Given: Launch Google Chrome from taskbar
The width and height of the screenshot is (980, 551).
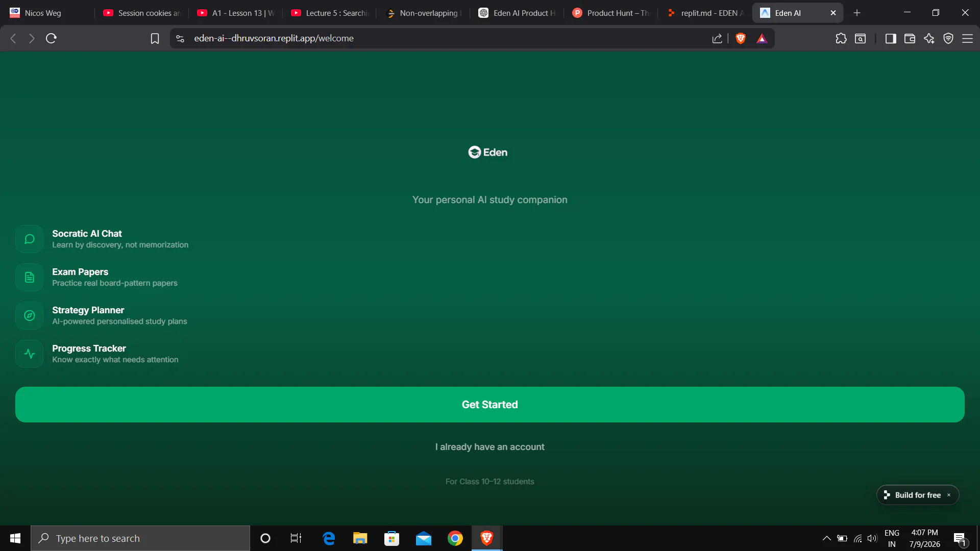Looking at the screenshot, I should 455,538.
